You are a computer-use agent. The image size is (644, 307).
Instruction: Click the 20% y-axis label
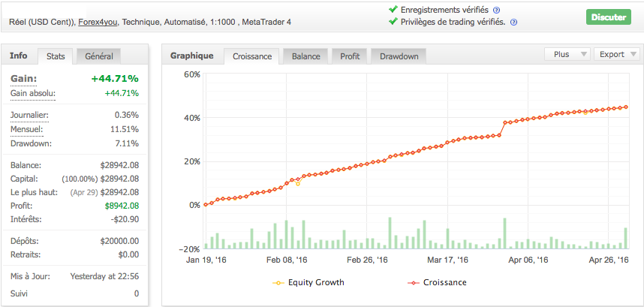point(192,161)
